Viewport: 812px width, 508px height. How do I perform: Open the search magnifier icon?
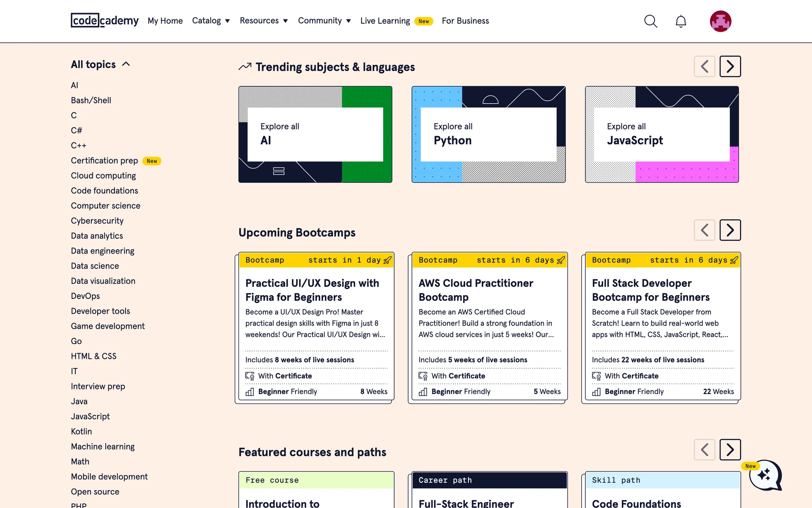(x=650, y=21)
